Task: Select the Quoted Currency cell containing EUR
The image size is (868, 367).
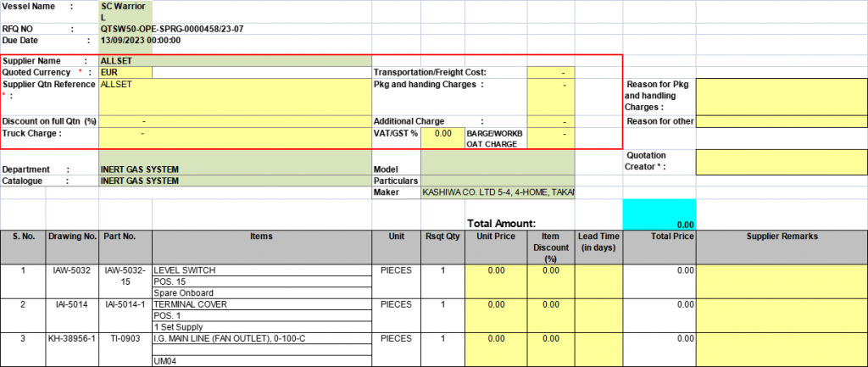Action: tap(125, 73)
